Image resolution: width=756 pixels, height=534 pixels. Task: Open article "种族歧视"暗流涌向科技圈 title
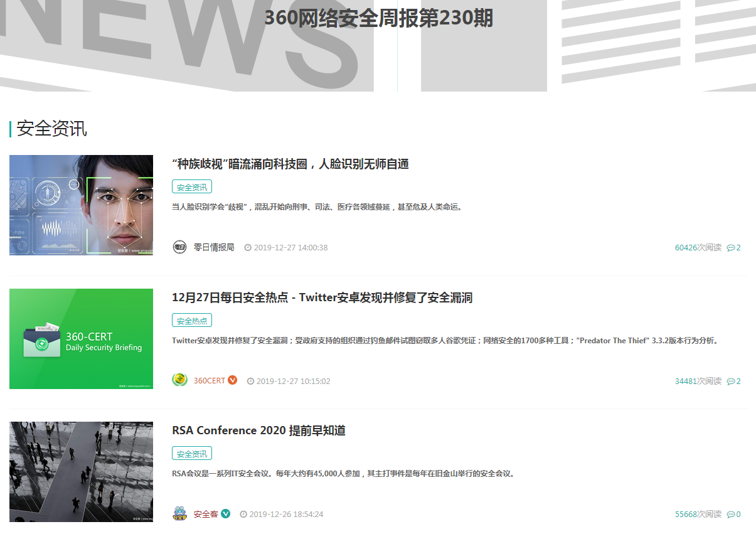[x=290, y=164]
